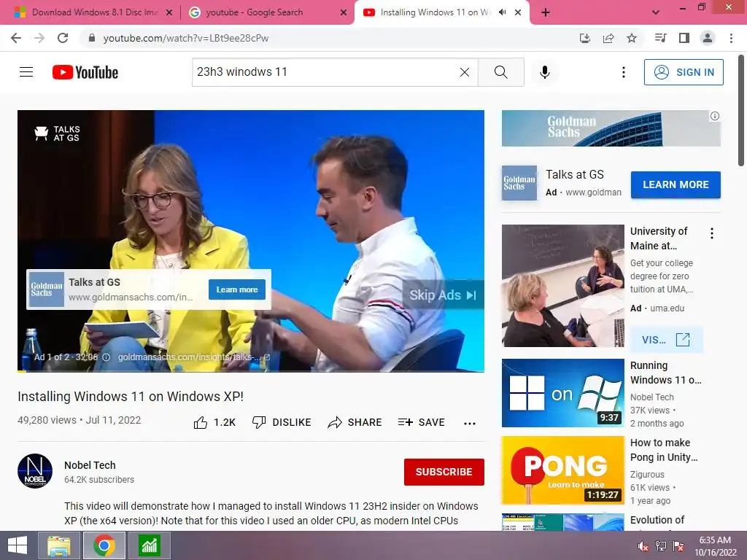The width and height of the screenshot is (747, 560).
Task: Open the YouTube hamburger guide menu
Action: coord(26,72)
